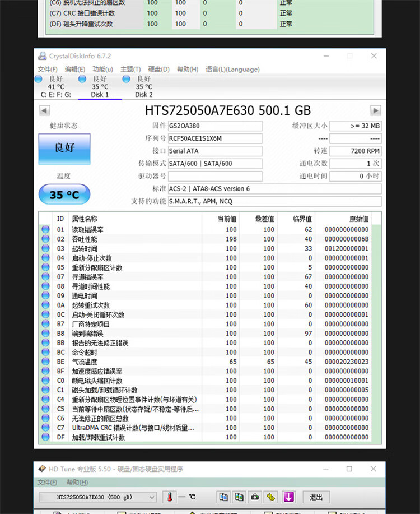Select row BB 报告的无法修正错误
This screenshot has height=514, width=420.
click(x=206, y=343)
